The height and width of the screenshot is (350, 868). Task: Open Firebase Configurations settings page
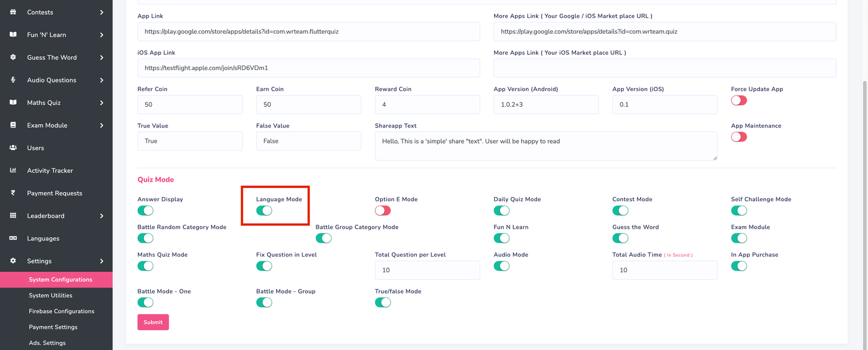[x=61, y=311]
